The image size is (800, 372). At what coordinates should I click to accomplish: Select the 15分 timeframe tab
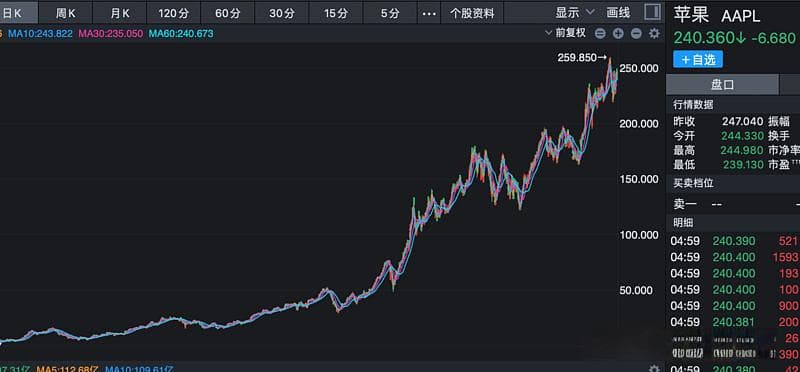(336, 13)
